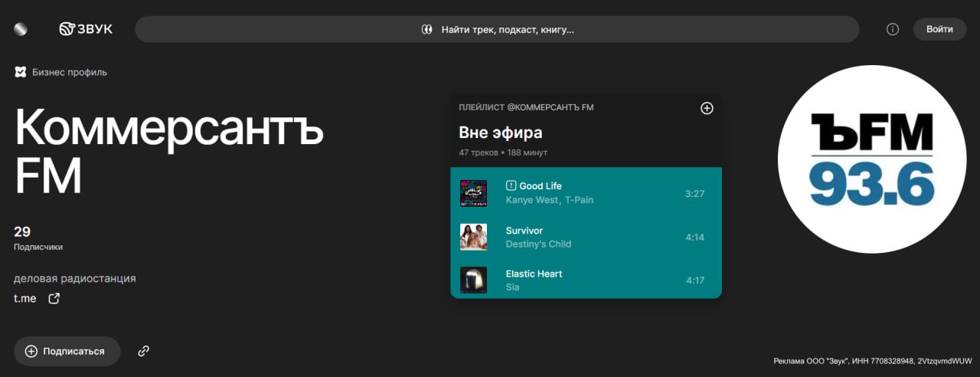
Task: Play the Good Life track
Action: 541,185
